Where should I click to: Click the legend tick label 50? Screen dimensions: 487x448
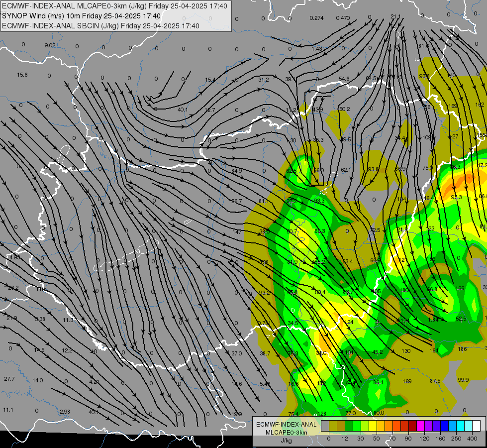tap(377, 439)
